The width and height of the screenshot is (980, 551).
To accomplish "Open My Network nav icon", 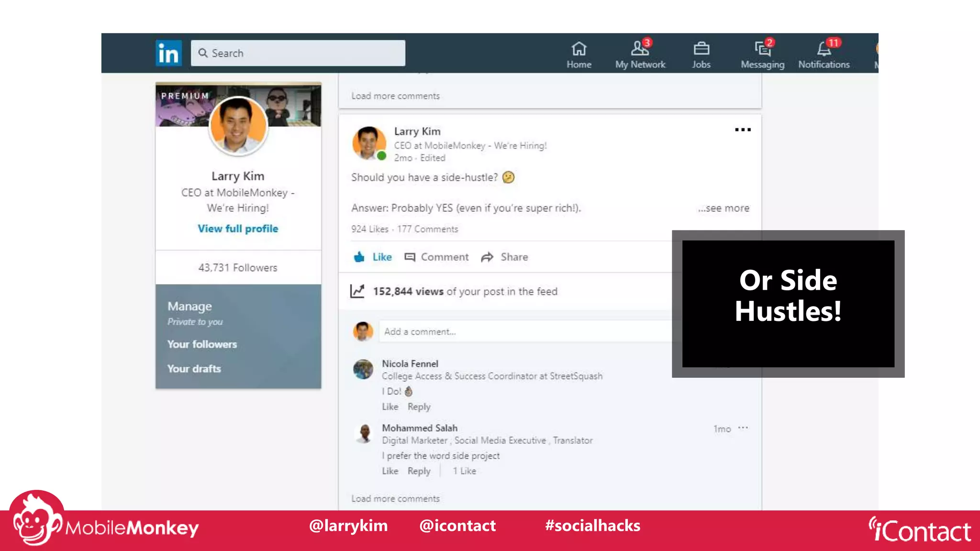I will 640,48.
